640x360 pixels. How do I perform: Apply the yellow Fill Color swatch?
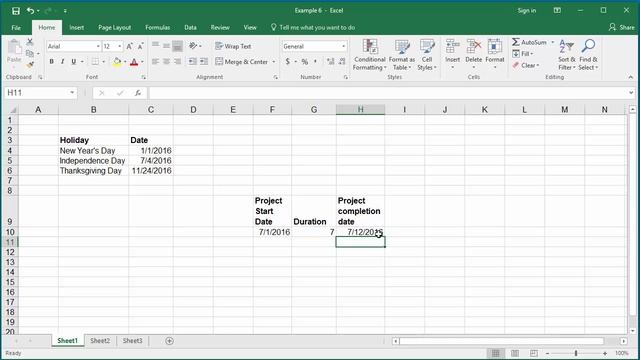click(x=117, y=62)
